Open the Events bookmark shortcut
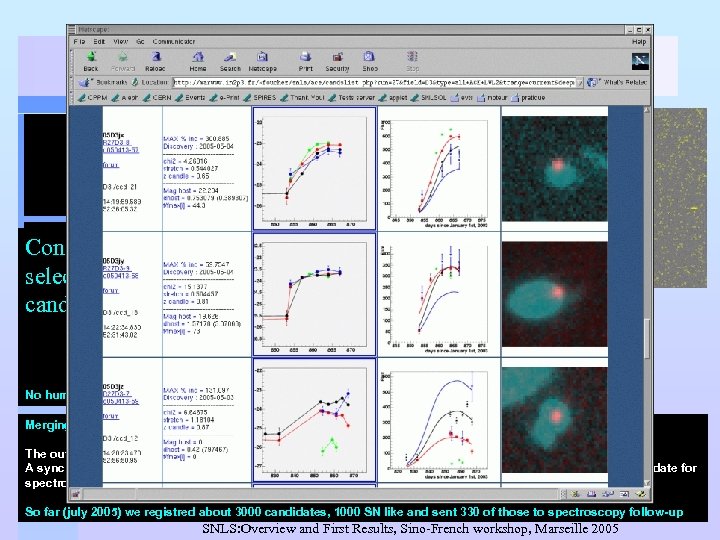This screenshot has width=720, height=540. click(x=191, y=98)
